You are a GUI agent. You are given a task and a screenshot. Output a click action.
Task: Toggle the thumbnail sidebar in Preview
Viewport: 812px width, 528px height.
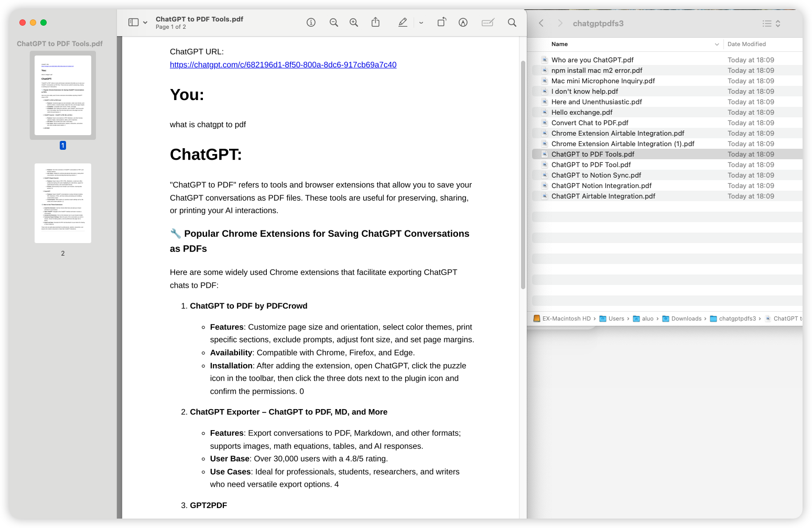coord(134,22)
